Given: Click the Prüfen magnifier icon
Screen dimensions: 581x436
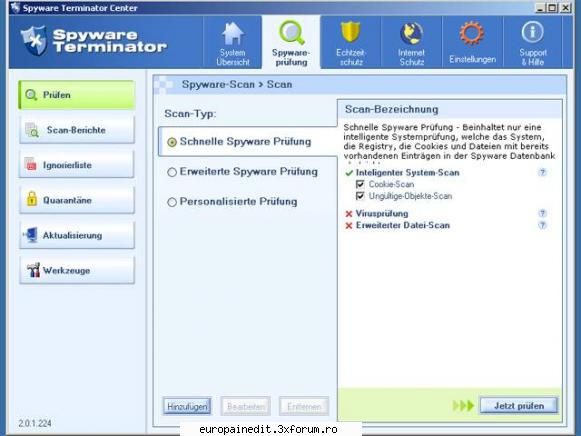Looking at the screenshot, I should [31, 95].
